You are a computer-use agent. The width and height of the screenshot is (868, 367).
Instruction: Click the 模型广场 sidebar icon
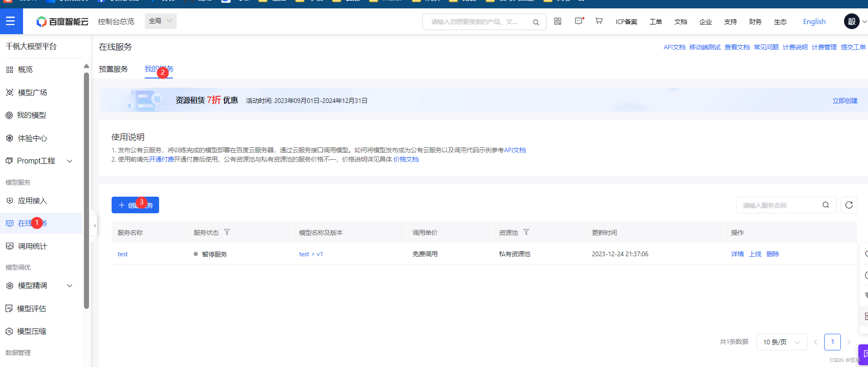point(9,92)
